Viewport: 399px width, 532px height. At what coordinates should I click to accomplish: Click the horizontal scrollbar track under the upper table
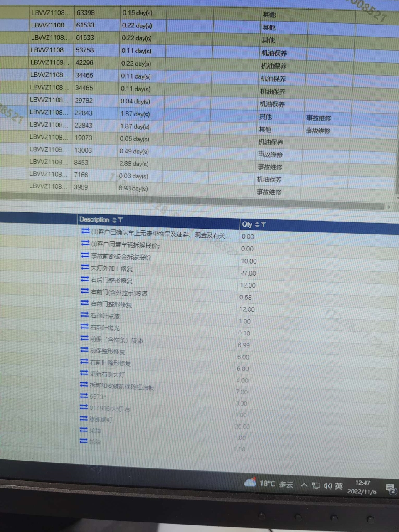pos(192,201)
